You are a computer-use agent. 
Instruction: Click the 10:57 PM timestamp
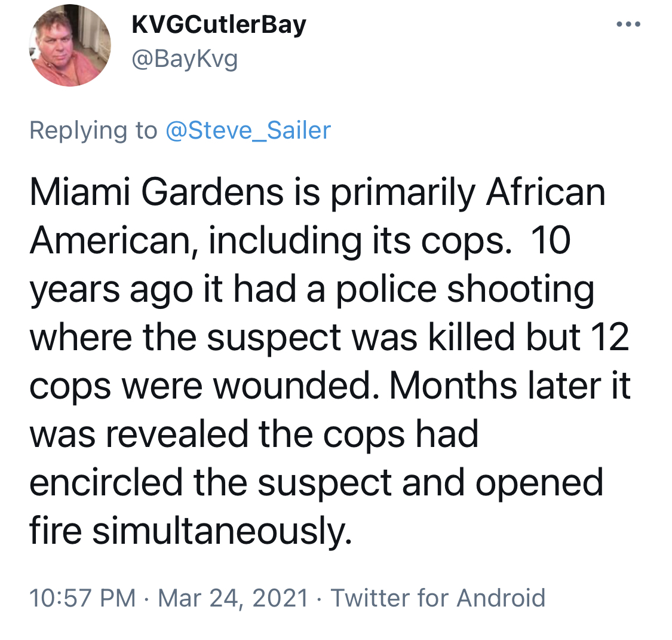(x=82, y=598)
